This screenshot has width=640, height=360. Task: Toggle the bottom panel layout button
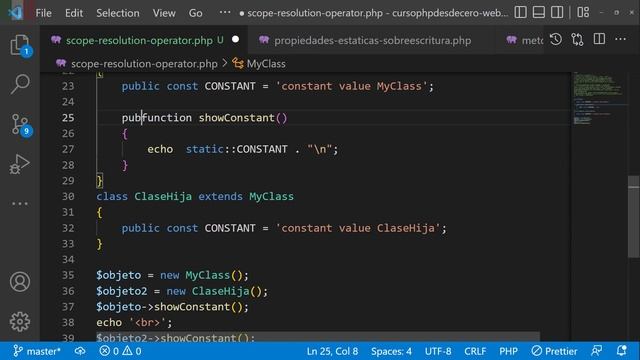(539, 13)
